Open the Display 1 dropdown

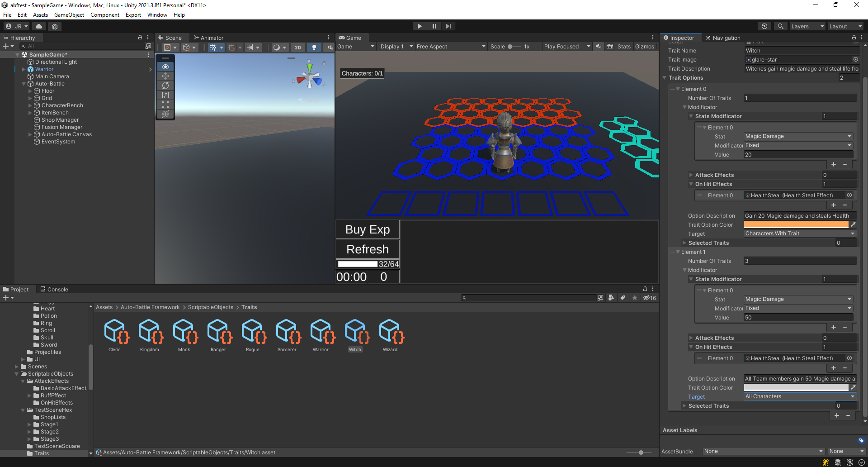tap(396, 47)
